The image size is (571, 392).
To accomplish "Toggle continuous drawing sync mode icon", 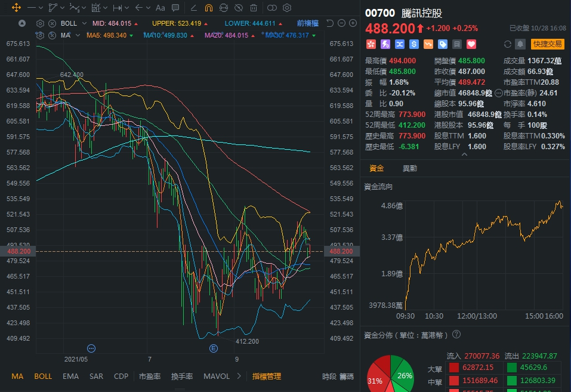I will point(224,8).
